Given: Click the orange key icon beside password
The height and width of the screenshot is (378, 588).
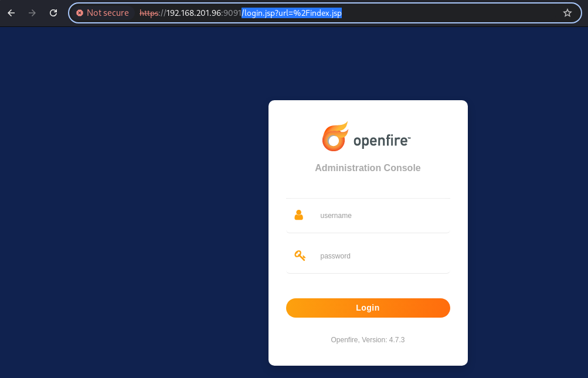Looking at the screenshot, I should pos(300,256).
